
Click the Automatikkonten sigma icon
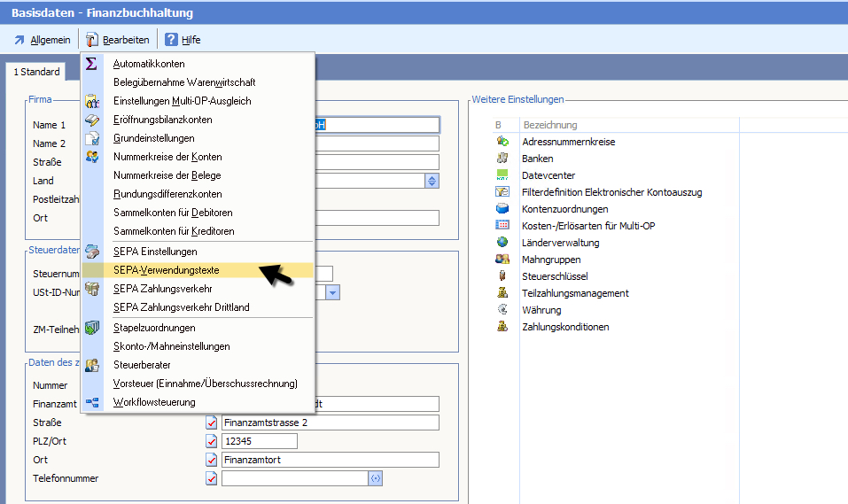pos(92,64)
